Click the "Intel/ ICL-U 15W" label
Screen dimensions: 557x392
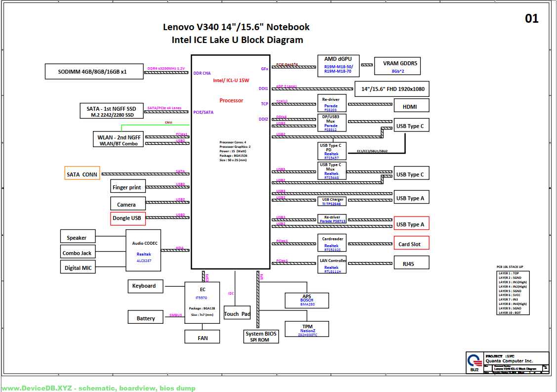231,81
